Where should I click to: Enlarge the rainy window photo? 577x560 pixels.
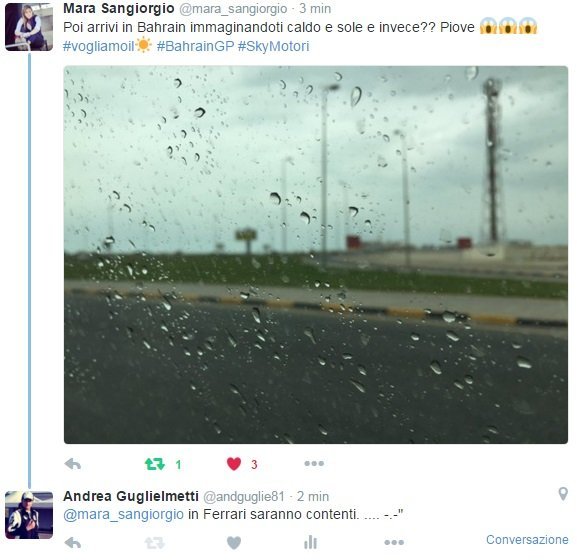point(316,255)
